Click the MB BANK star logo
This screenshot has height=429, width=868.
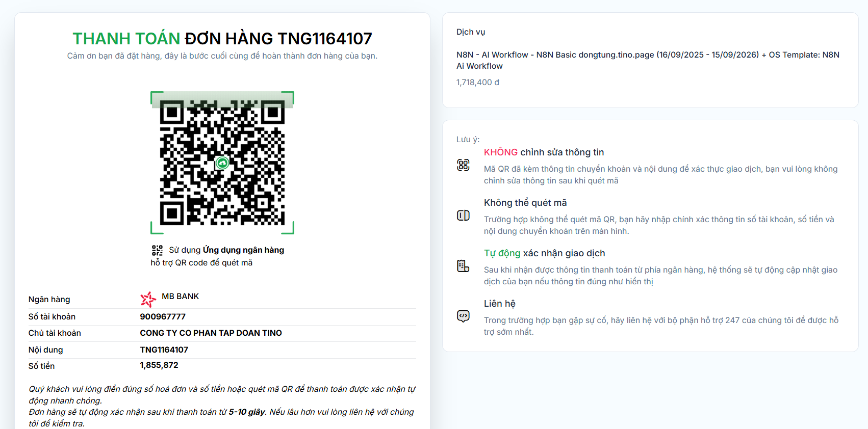(x=148, y=299)
